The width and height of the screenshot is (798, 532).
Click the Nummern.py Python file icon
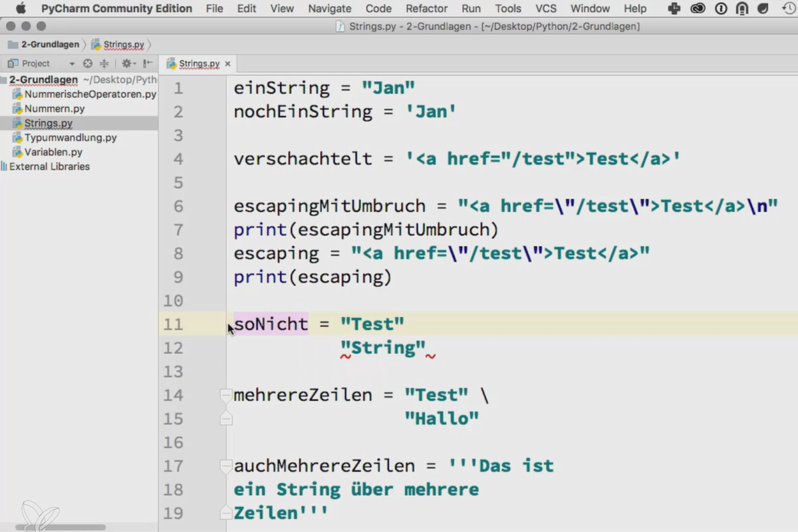[18, 109]
